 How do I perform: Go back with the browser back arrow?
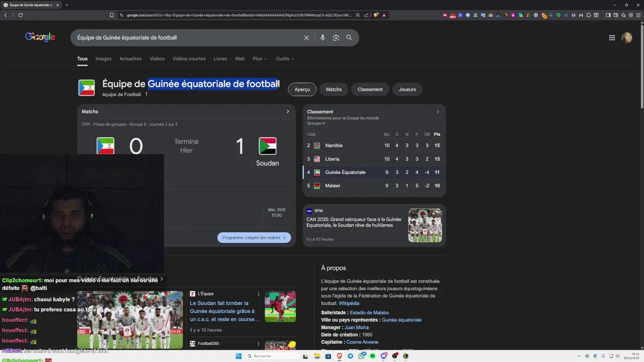point(6,15)
